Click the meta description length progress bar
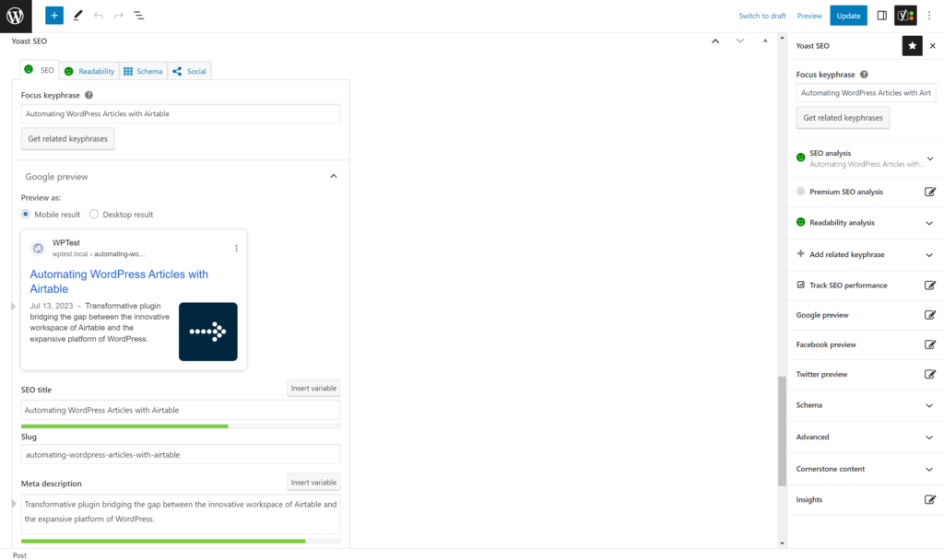 [181, 541]
